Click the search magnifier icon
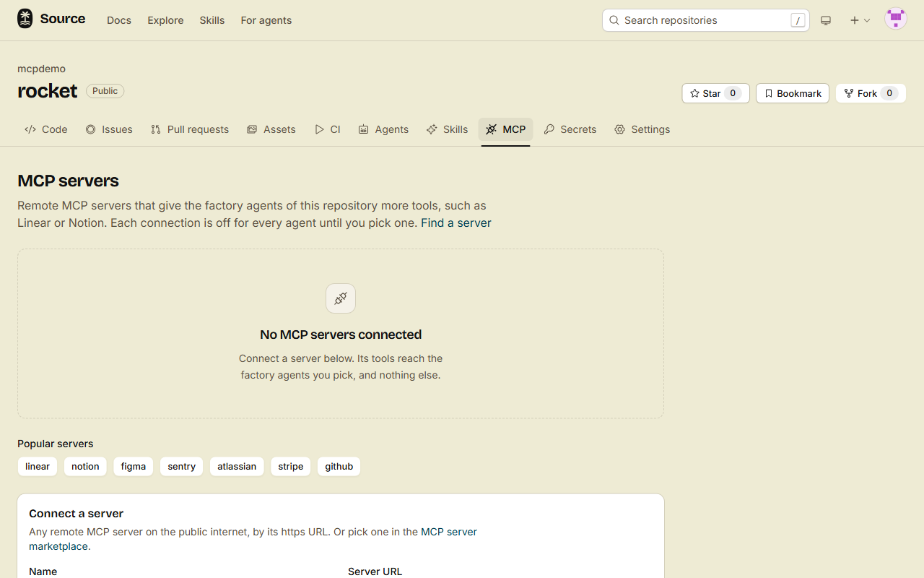 (614, 20)
